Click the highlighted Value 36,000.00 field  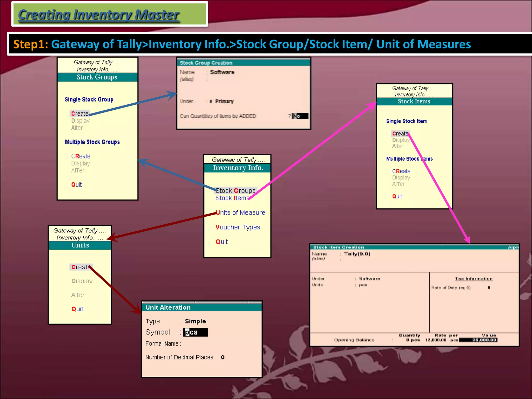[x=478, y=340]
